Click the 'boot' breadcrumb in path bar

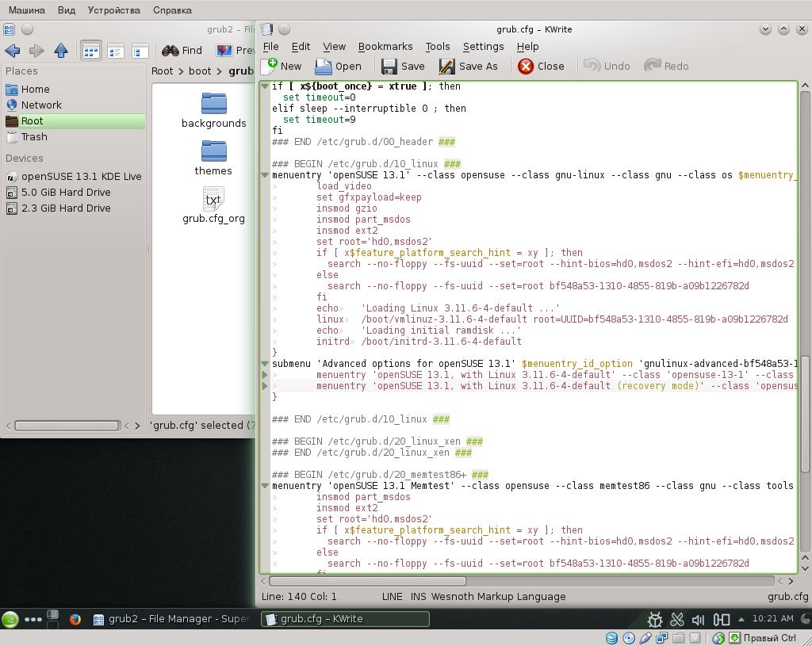coord(200,71)
